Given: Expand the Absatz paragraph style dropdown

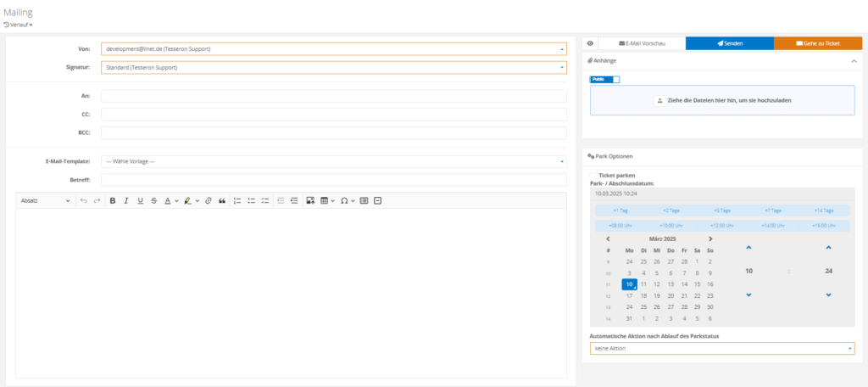Looking at the screenshot, I should 45,201.
